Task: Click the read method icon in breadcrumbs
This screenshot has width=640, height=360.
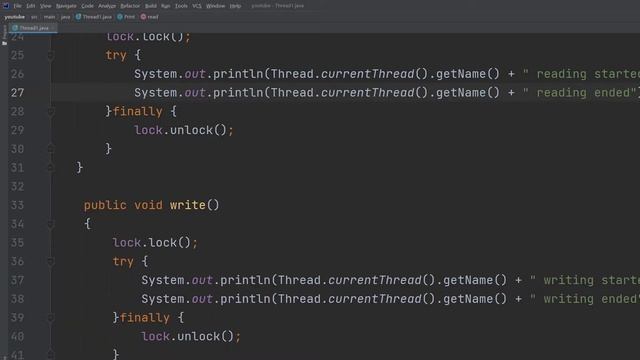Action: 143,17
